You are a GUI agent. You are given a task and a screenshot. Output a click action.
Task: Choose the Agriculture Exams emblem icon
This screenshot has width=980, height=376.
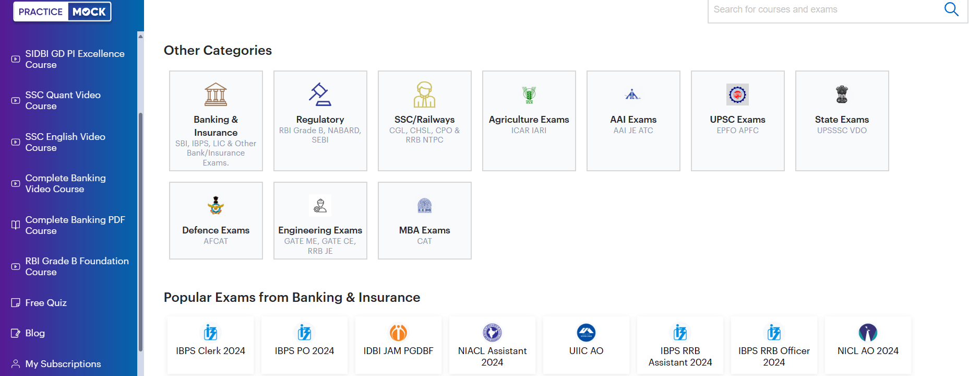[529, 95]
